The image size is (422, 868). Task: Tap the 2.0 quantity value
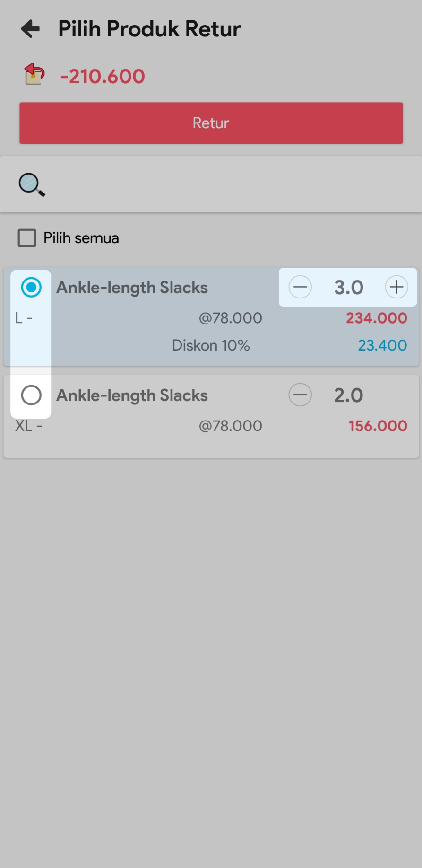coord(349,395)
